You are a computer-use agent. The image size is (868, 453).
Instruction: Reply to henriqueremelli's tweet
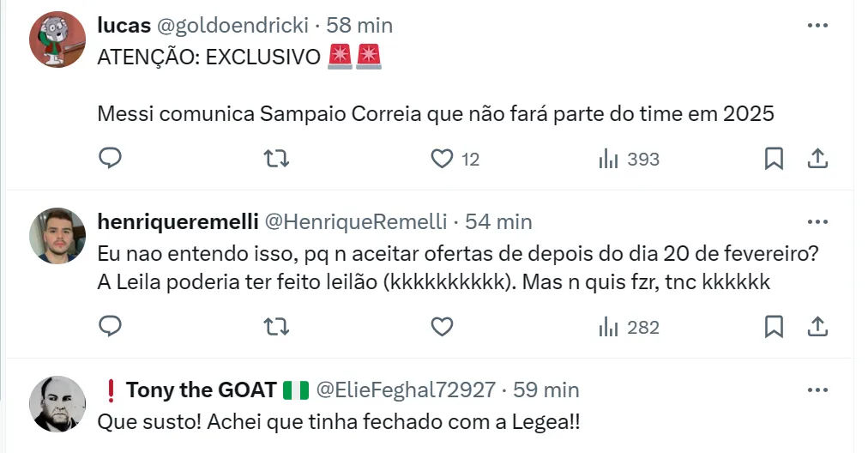pos(110,327)
